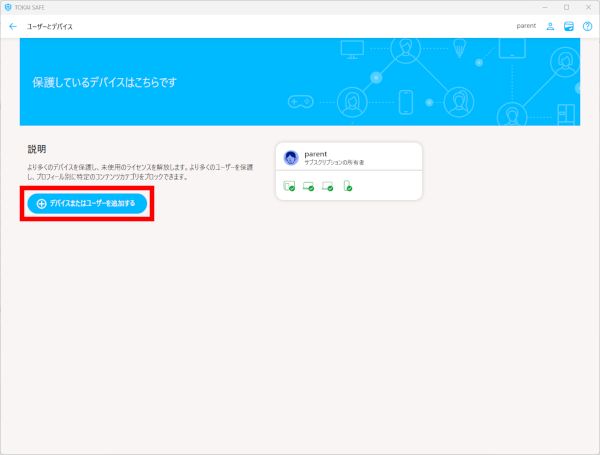Minimize the TOKAI SAFE window
The image size is (600, 455).
coord(545,7)
